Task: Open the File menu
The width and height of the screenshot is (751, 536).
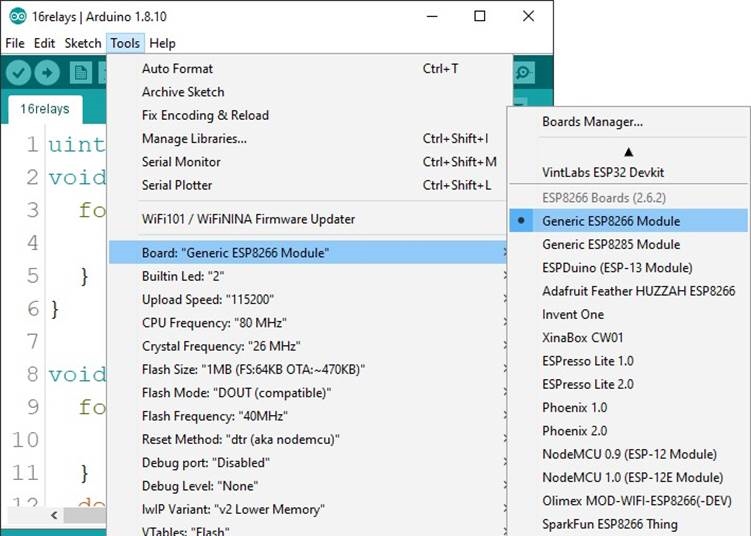Action: pyautogui.click(x=15, y=43)
